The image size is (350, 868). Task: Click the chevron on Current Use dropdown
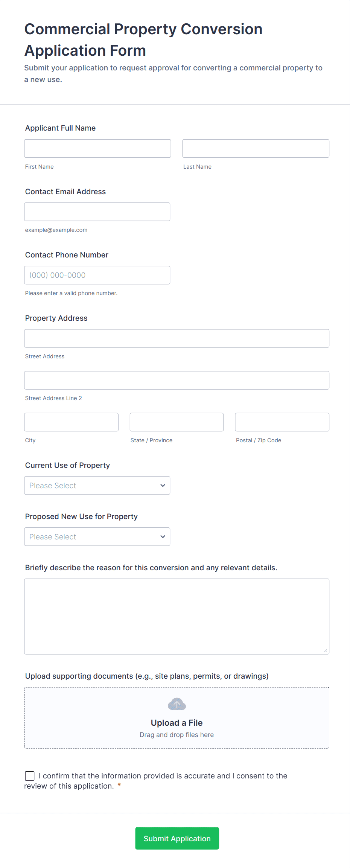(163, 485)
